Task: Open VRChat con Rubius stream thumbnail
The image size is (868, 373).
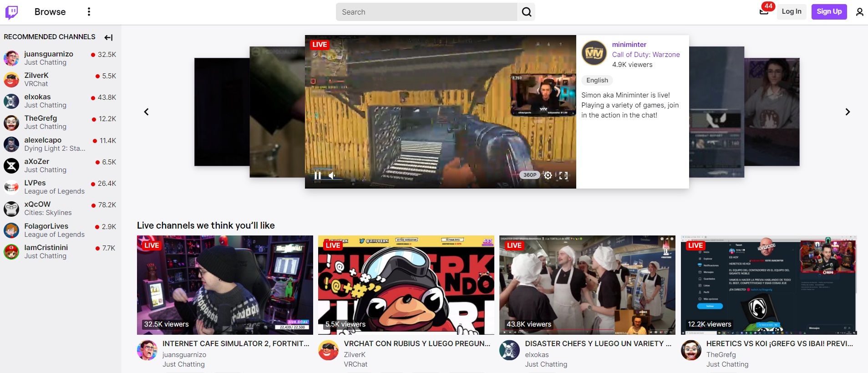Action: coord(406,285)
